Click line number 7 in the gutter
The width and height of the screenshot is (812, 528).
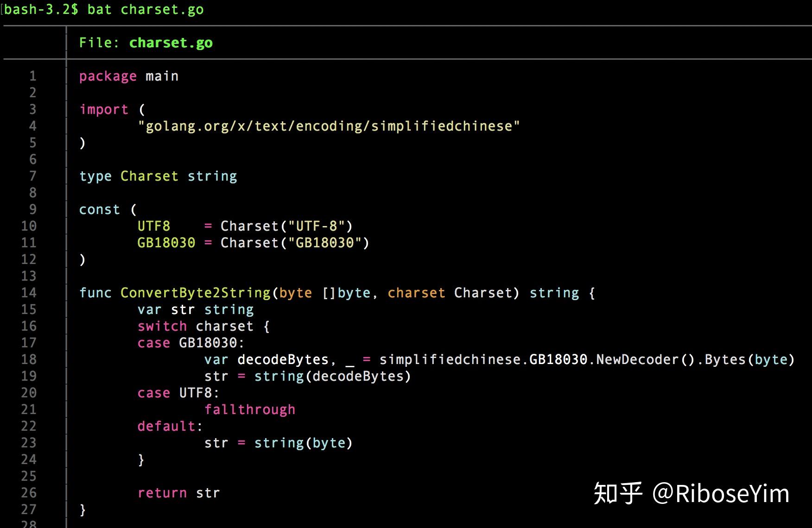click(33, 176)
